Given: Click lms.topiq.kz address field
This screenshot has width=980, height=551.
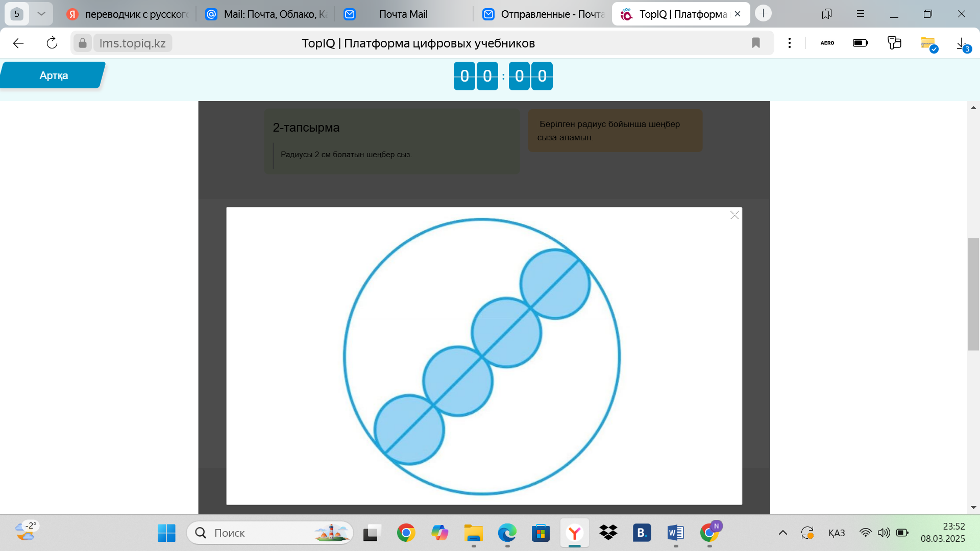Looking at the screenshot, I should pyautogui.click(x=132, y=43).
